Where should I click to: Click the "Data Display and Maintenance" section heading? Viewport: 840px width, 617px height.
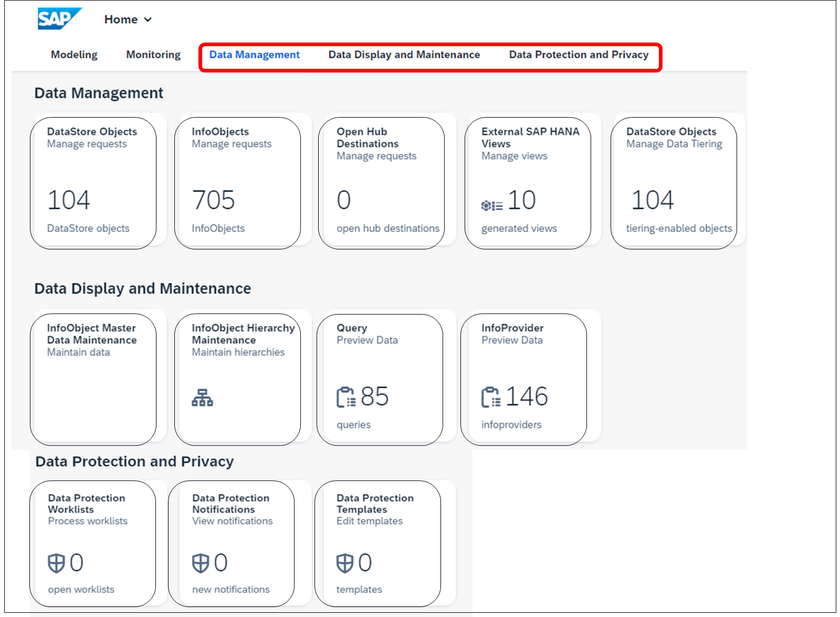point(143,288)
